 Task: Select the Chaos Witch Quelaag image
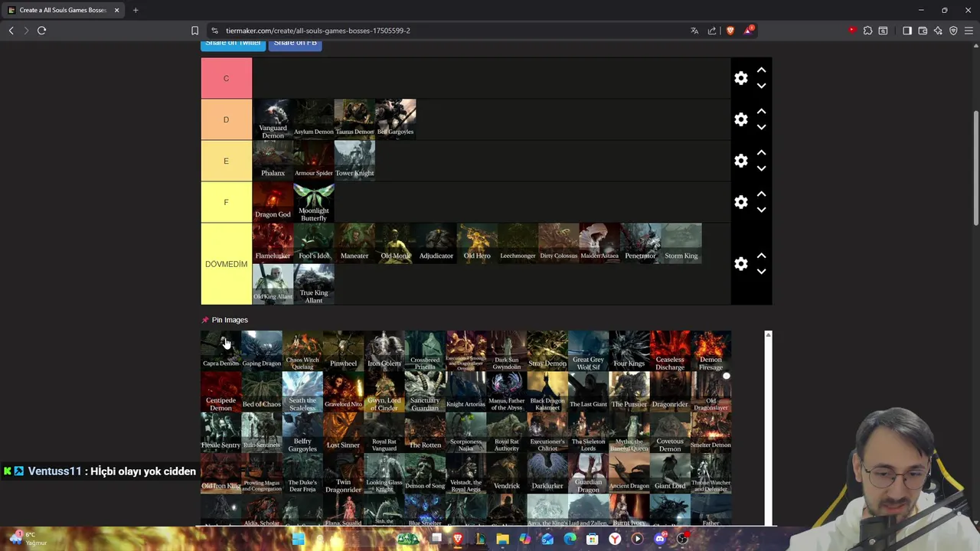[302, 350]
